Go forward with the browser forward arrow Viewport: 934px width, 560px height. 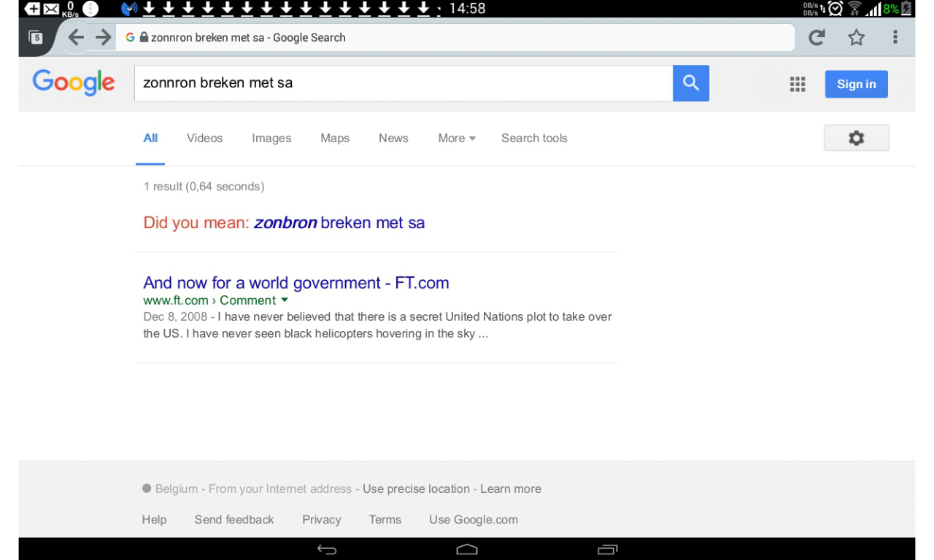click(x=104, y=37)
